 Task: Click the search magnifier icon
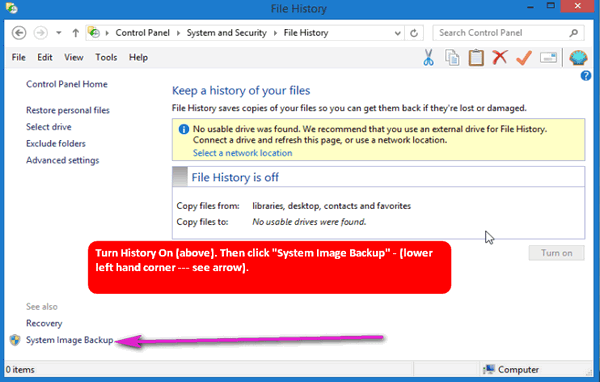coord(574,33)
